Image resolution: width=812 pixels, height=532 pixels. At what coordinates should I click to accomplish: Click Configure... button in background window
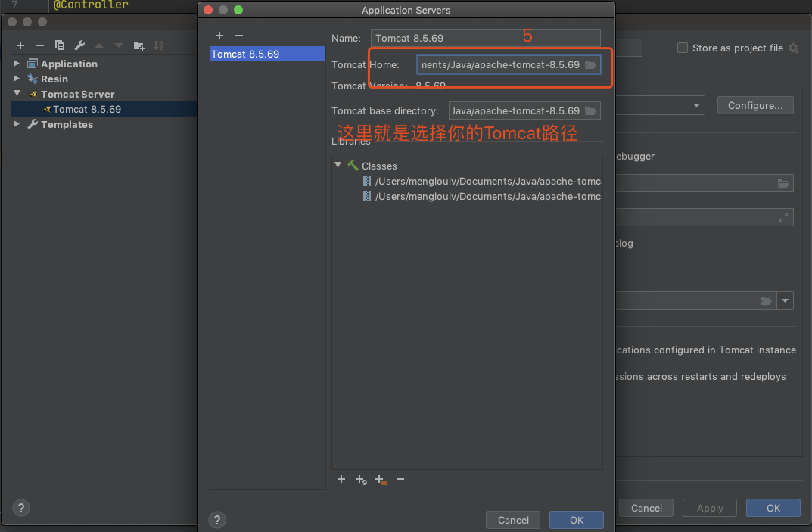click(755, 106)
